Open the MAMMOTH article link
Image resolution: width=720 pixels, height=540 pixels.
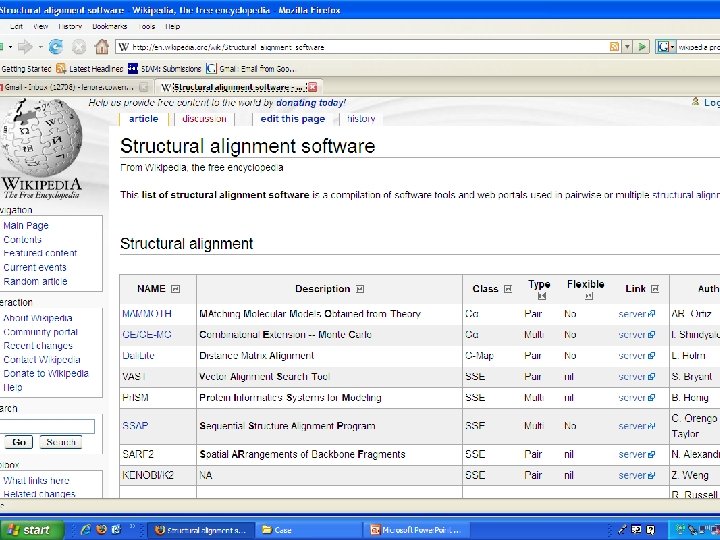147,314
